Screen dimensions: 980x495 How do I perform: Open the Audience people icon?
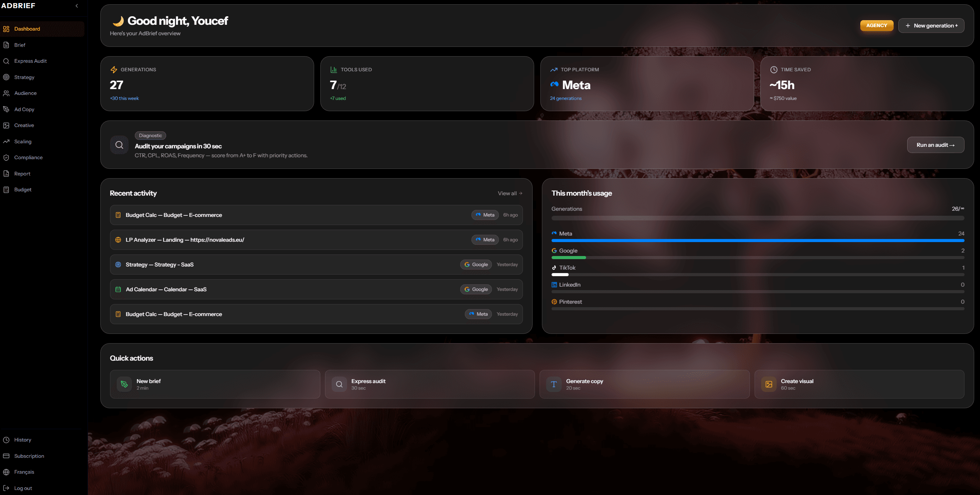coord(6,93)
